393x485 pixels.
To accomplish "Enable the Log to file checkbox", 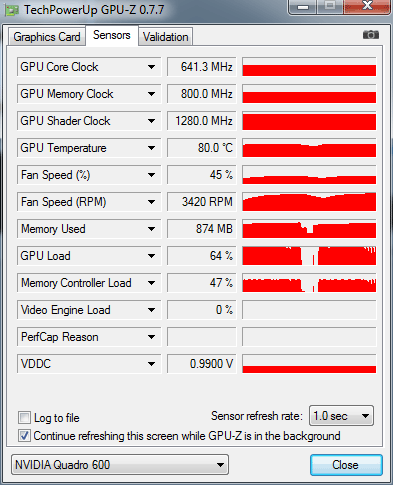I will pos(24,417).
